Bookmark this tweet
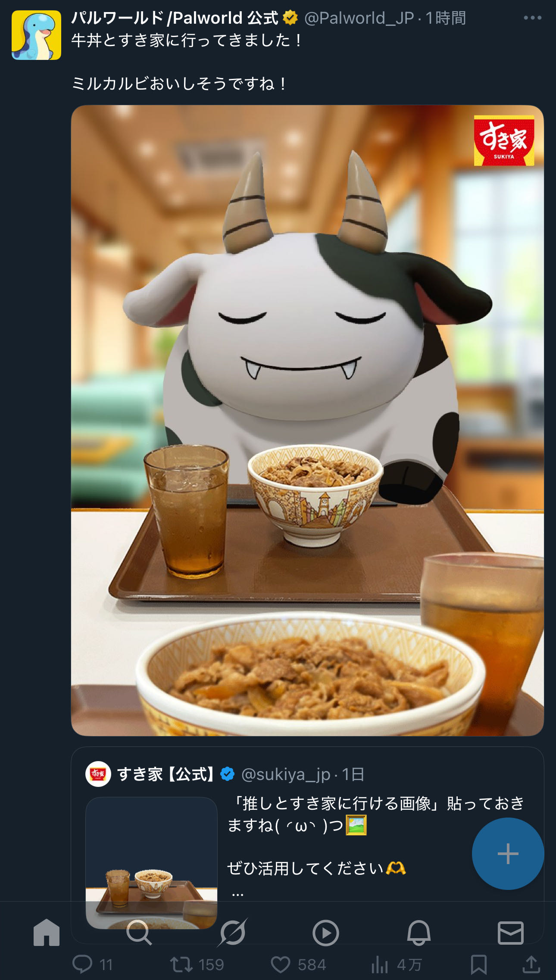Viewport: 556px width, 980px height. pos(478,964)
